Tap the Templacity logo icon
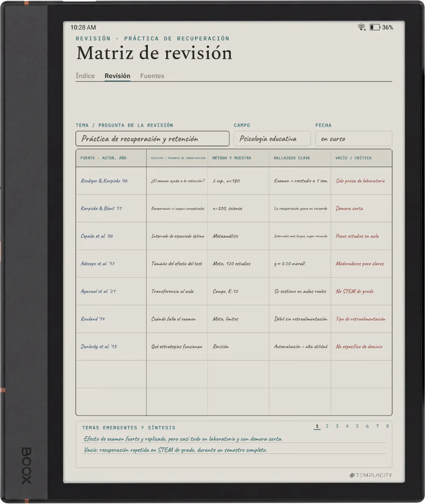This screenshot has width=425, height=504. pos(352,475)
